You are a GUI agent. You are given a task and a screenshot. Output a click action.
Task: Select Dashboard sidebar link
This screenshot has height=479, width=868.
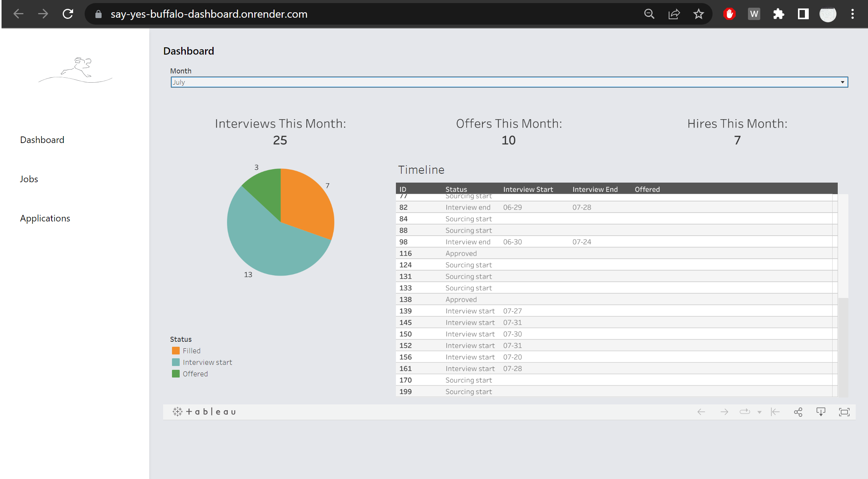click(x=42, y=140)
